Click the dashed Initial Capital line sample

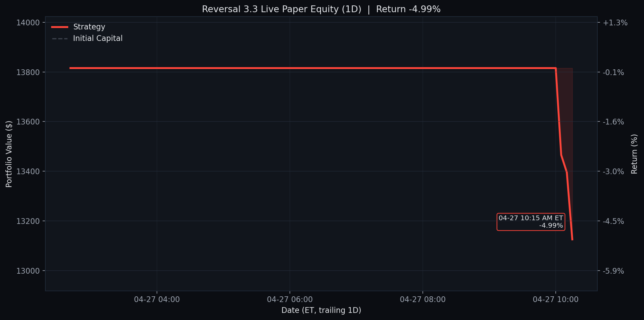coord(60,38)
